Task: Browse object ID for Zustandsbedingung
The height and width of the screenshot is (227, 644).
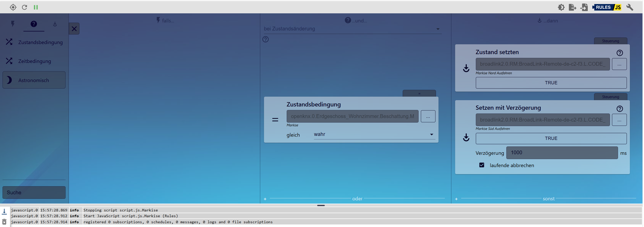Action: (x=428, y=117)
